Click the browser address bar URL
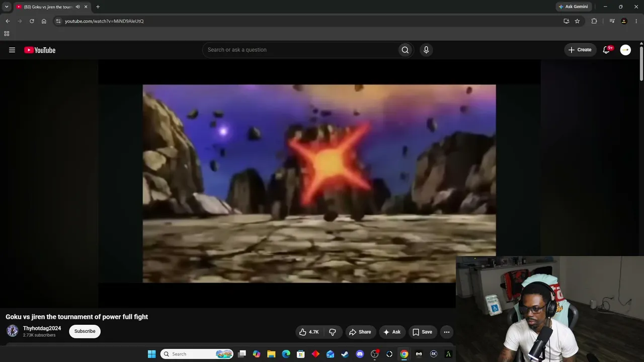This screenshot has width=644, height=362. tap(104, 21)
